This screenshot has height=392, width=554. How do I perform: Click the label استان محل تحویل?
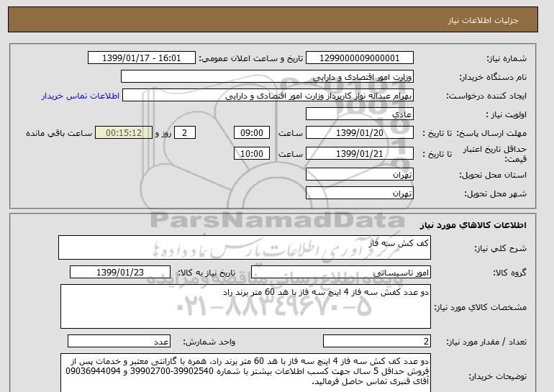[x=493, y=175]
